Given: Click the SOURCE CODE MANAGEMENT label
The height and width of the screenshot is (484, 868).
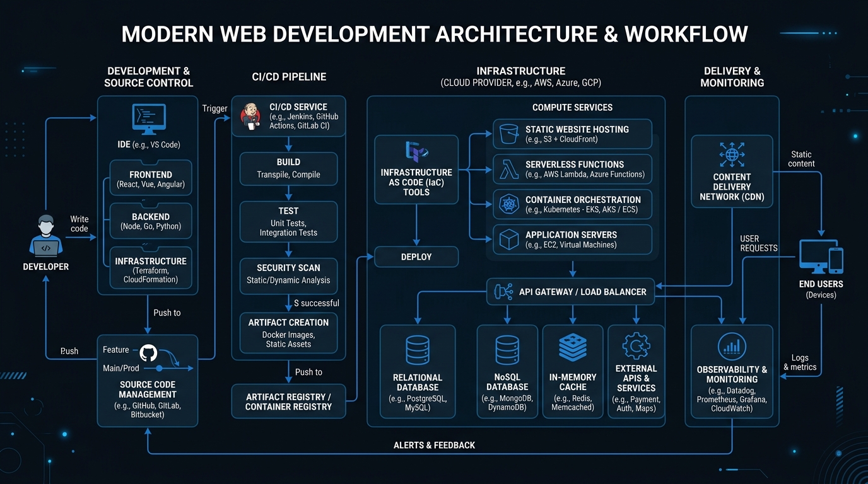Looking at the screenshot, I should [148, 389].
